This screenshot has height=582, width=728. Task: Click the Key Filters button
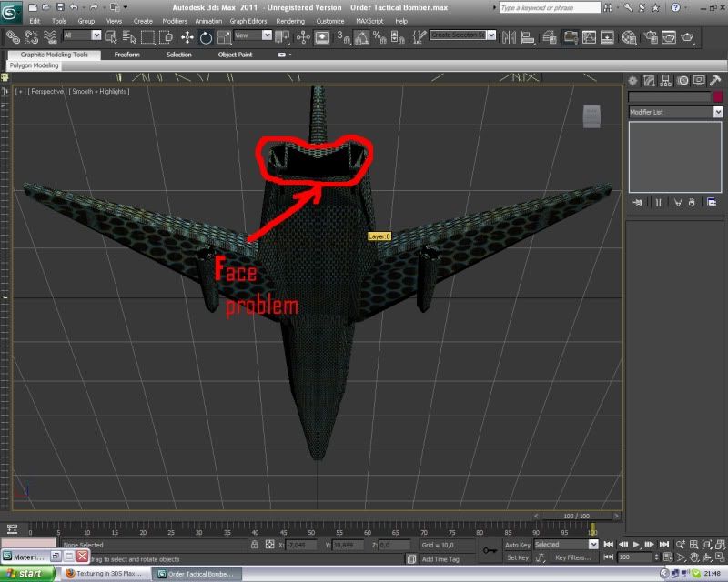click(573, 557)
